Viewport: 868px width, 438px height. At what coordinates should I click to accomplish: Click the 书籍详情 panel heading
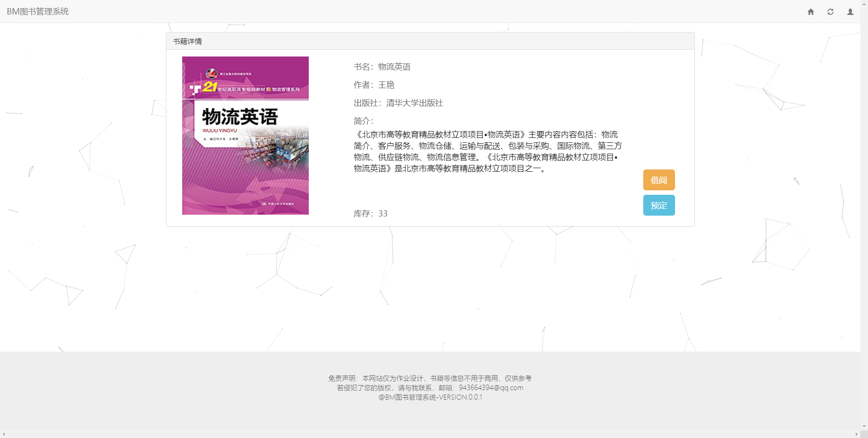(430, 41)
